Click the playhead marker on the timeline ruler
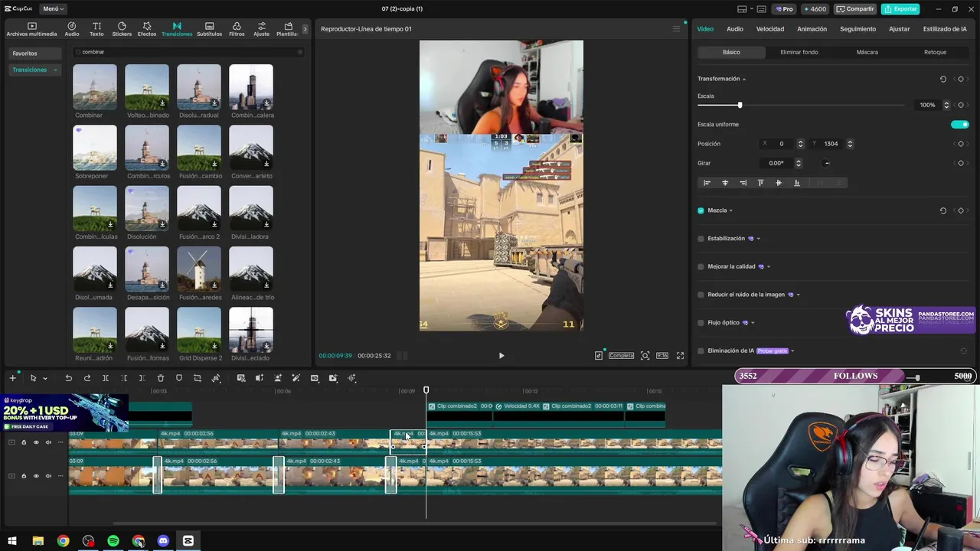The width and height of the screenshot is (980, 551). point(426,390)
